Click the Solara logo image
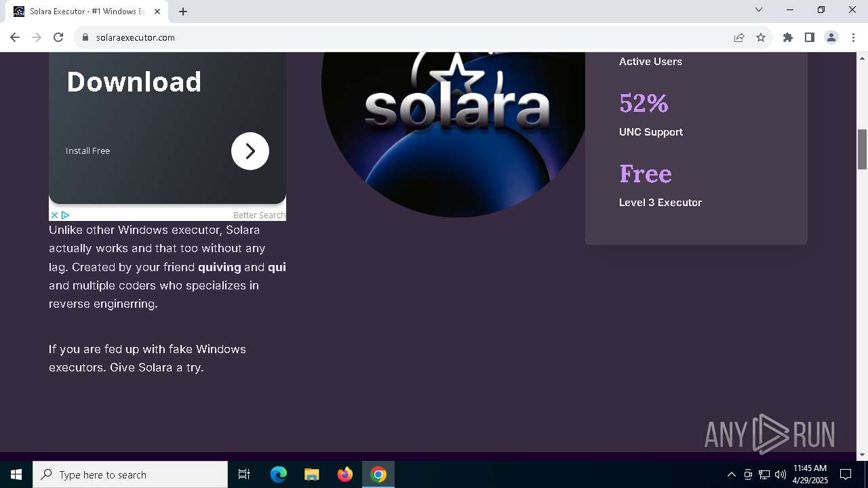The image size is (868, 488). pos(453,135)
